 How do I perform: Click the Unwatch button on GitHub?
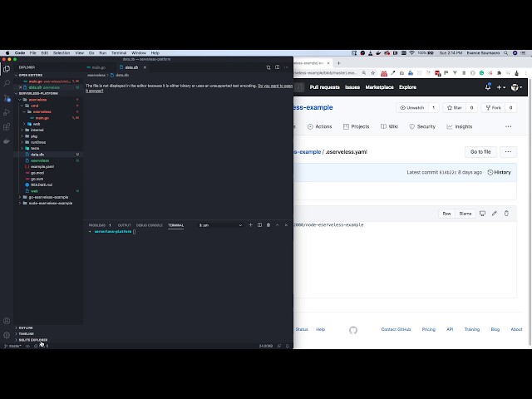pyautogui.click(x=412, y=107)
